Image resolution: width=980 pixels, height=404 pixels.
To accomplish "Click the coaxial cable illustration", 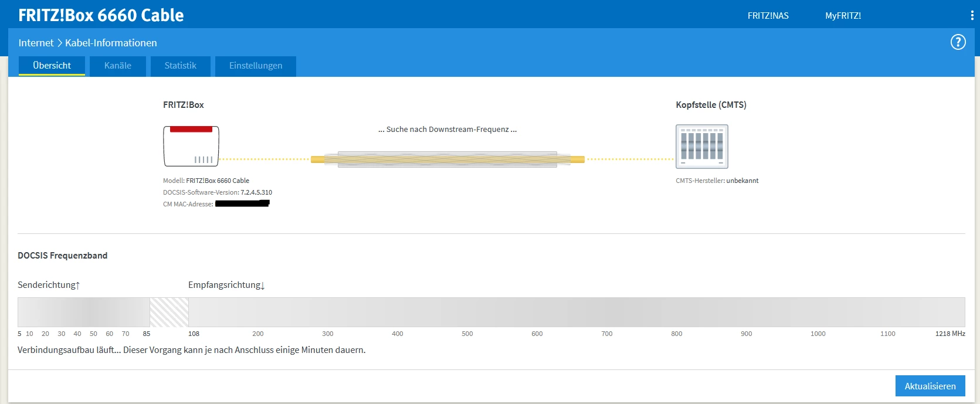I will [447, 159].
